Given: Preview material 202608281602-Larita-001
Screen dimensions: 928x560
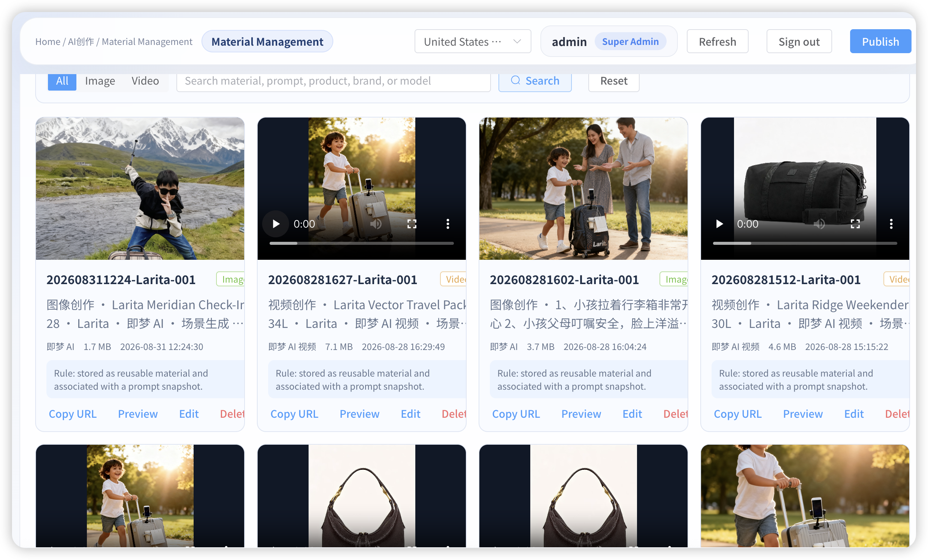Looking at the screenshot, I should point(582,414).
